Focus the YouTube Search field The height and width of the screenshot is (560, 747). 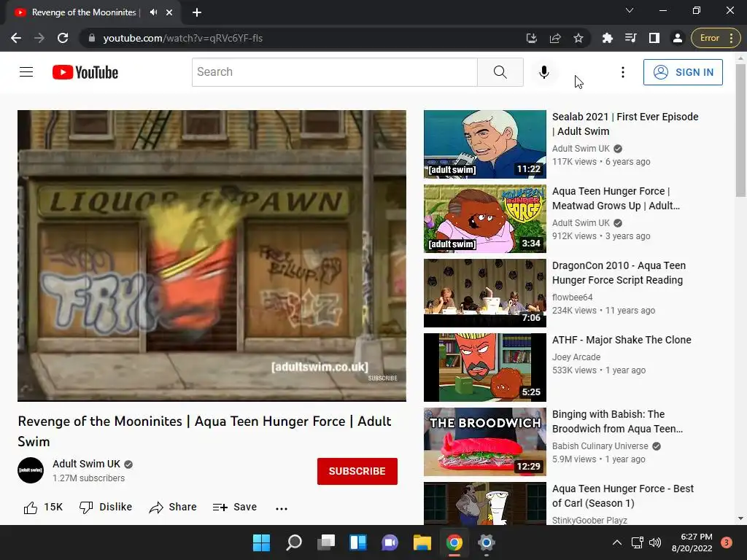pyautogui.click(x=334, y=72)
